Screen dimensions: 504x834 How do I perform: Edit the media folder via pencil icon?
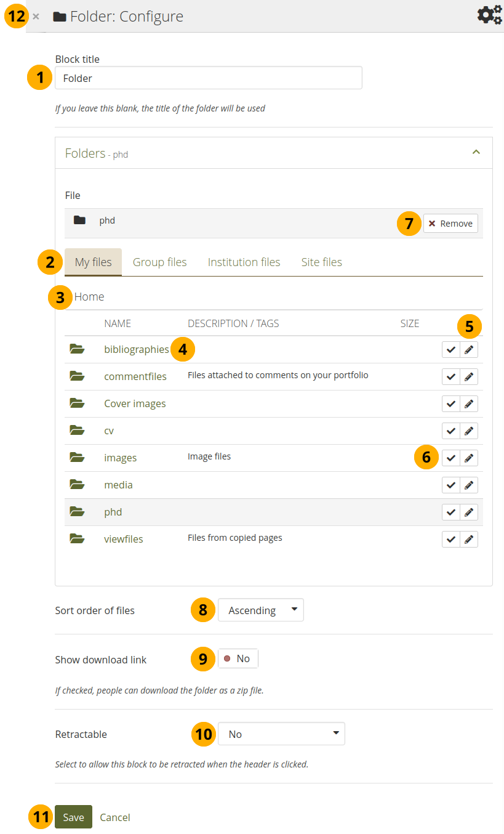tap(469, 485)
